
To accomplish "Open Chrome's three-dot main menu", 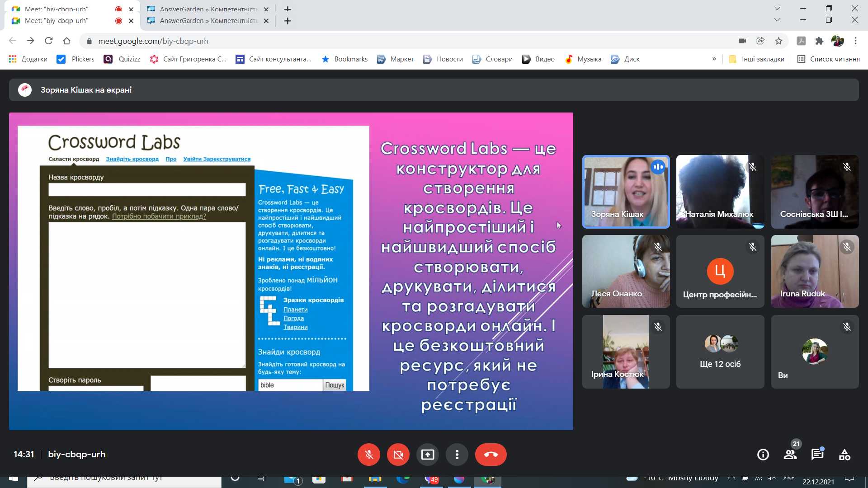I will [855, 41].
